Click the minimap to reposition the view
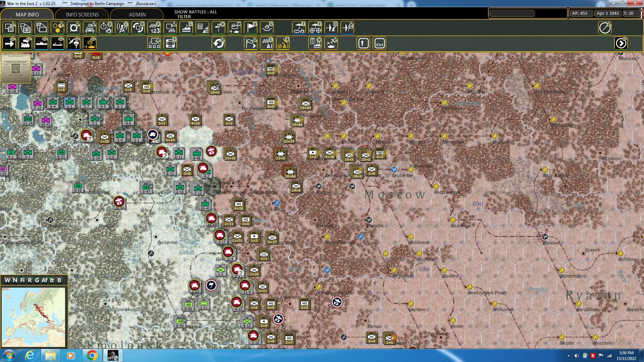The width and height of the screenshot is (644, 362). coord(34,317)
